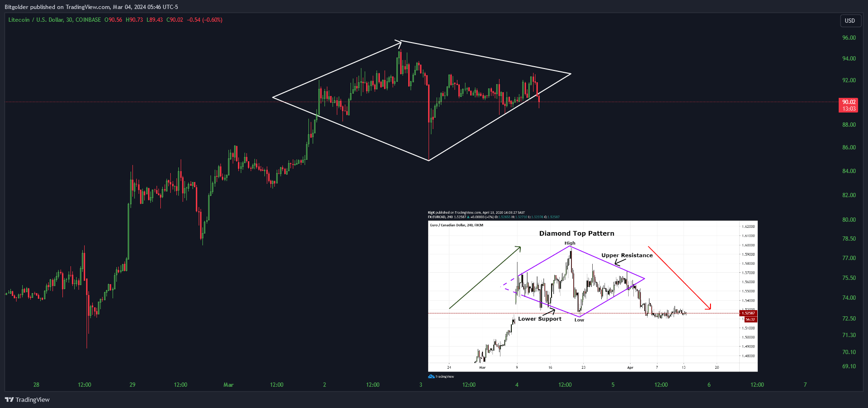This screenshot has width=868, height=408.
Task: Click the 71.30 price axis label
Action: pyautogui.click(x=849, y=335)
